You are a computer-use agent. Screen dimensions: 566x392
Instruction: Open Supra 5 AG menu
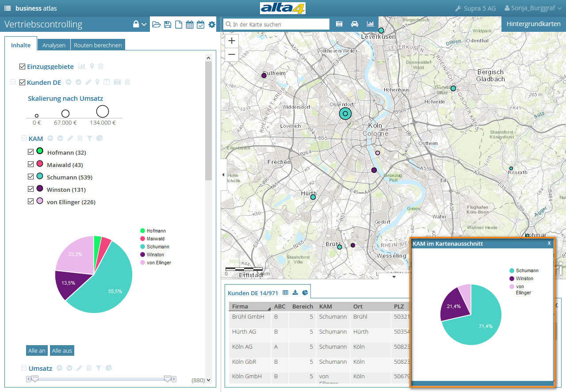coord(475,8)
